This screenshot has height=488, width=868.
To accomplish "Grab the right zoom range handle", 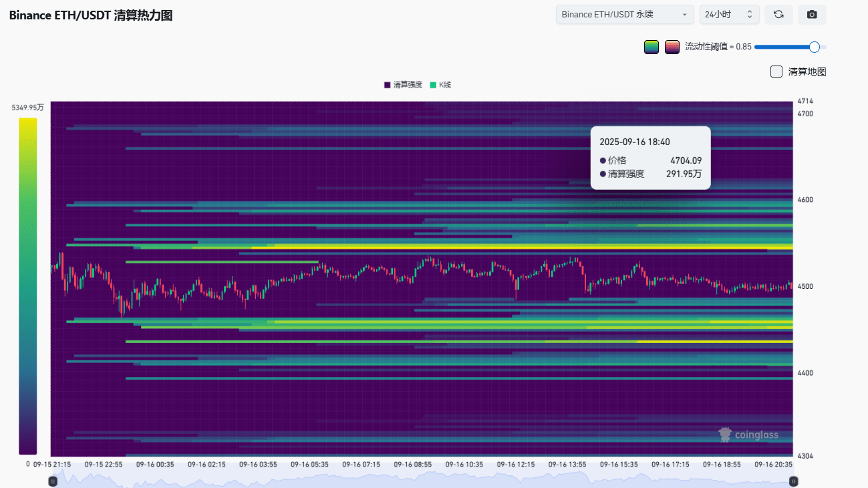I will (794, 481).
